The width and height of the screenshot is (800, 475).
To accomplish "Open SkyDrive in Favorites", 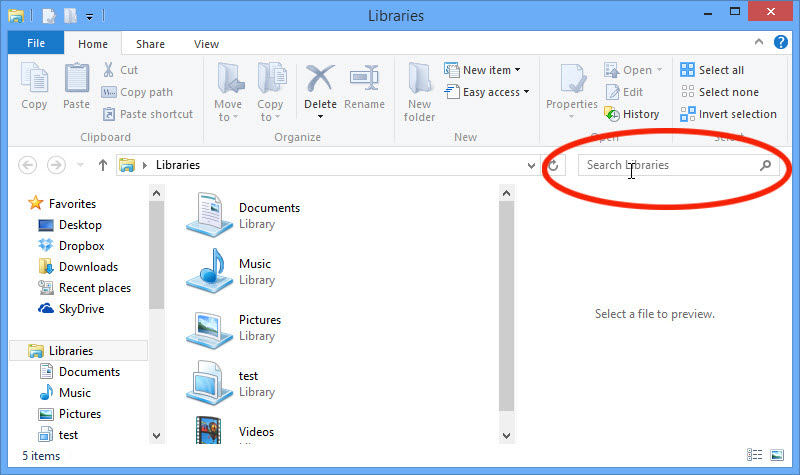I will point(71,309).
